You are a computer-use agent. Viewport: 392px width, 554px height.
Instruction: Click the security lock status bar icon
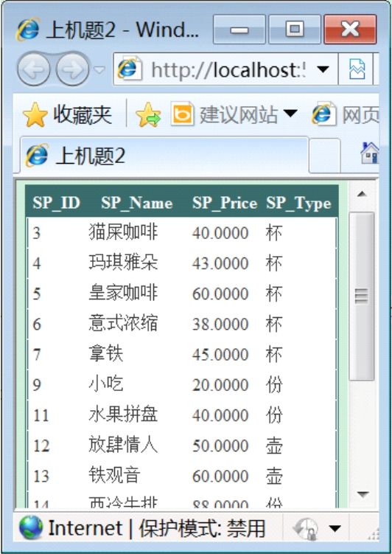tap(307, 529)
